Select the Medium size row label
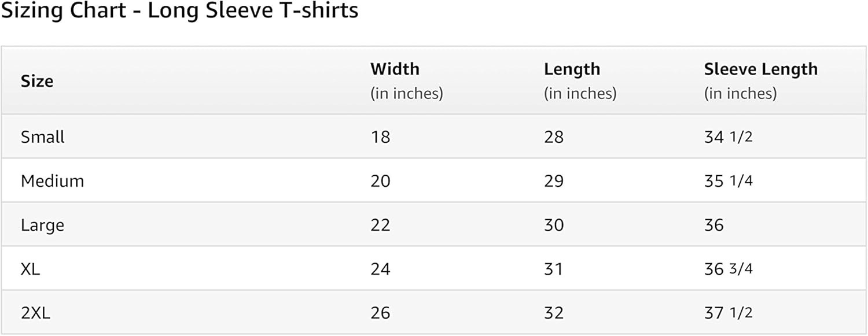 tap(52, 181)
